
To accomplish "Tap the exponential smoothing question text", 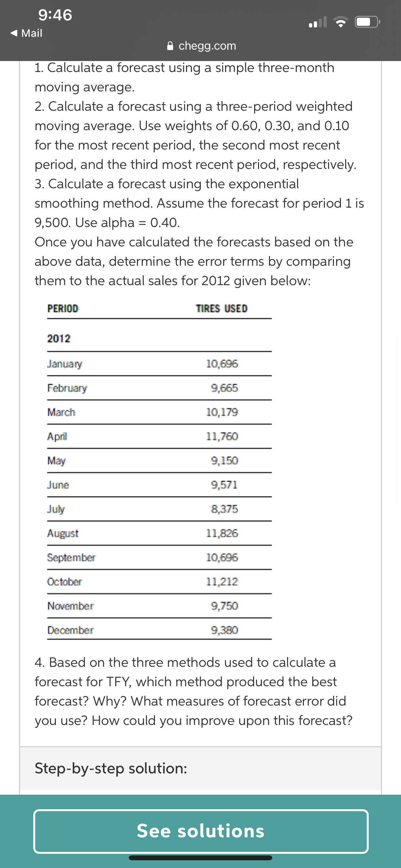I will 200,203.
